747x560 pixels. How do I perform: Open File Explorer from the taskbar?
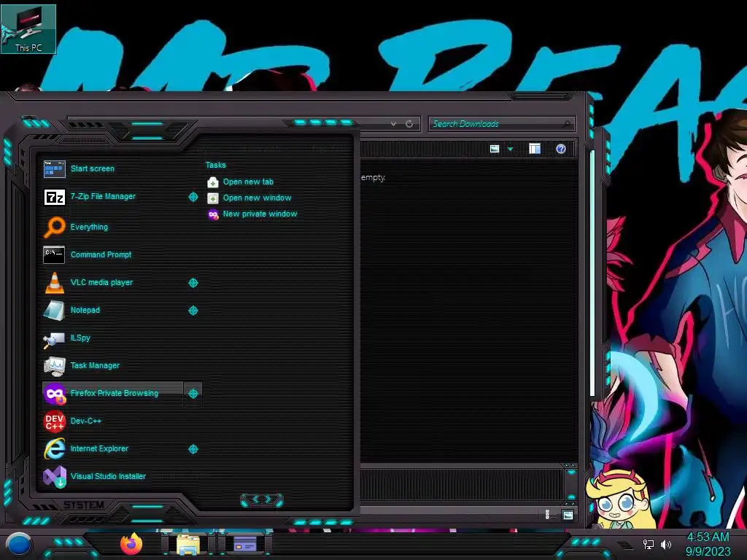point(188,544)
